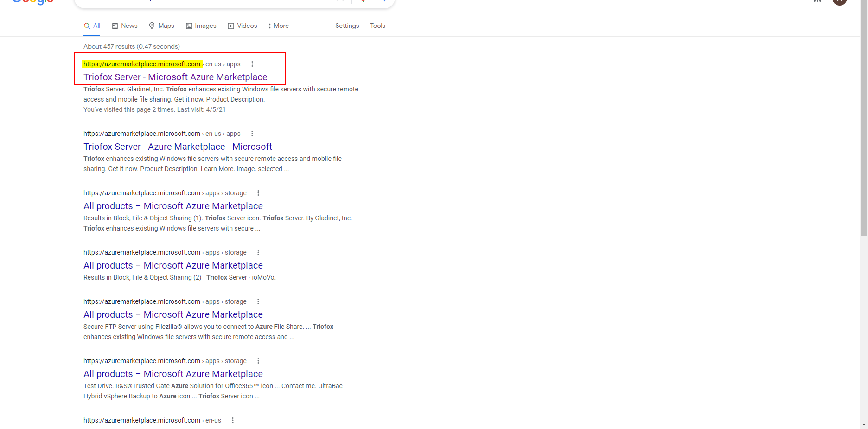Open search Tools options

pyautogui.click(x=377, y=26)
